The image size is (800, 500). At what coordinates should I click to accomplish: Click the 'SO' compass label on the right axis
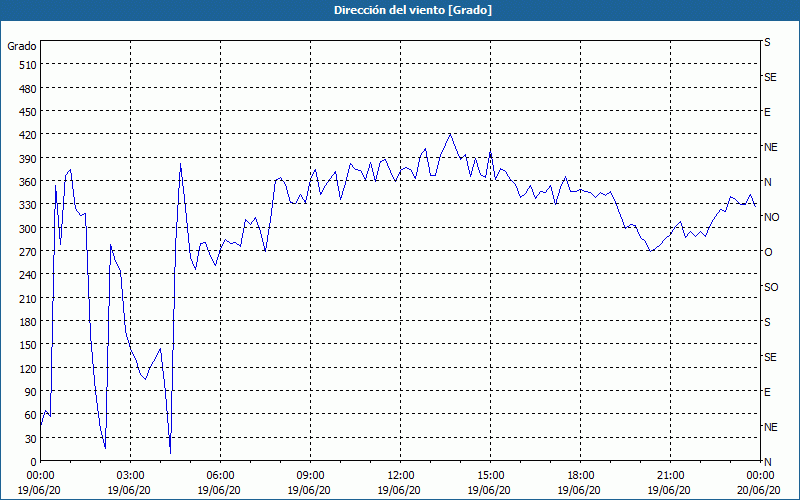coord(771,287)
